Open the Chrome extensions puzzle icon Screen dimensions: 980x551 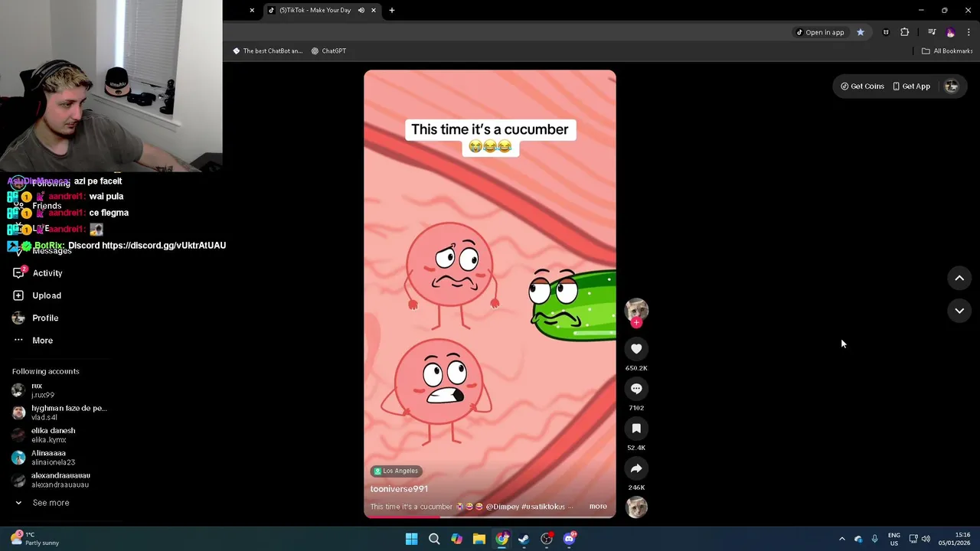pos(905,32)
